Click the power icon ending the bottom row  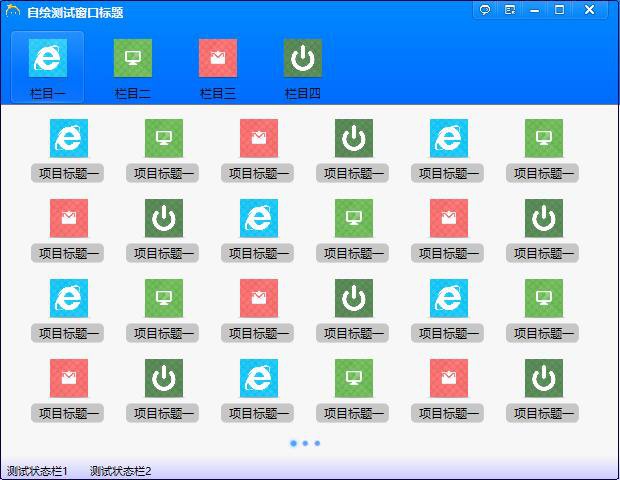coord(544,378)
